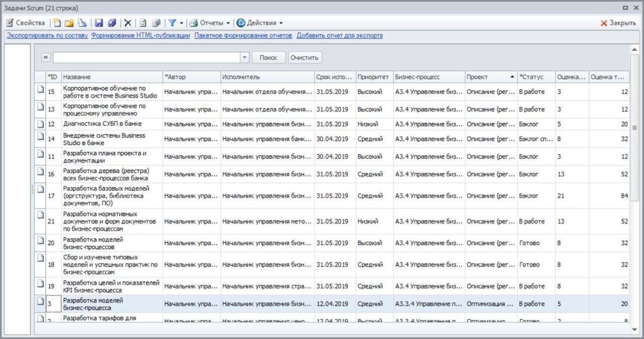Click document icon of row ID 11
Viewport: 644px width, 339px height.
point(40,153)
